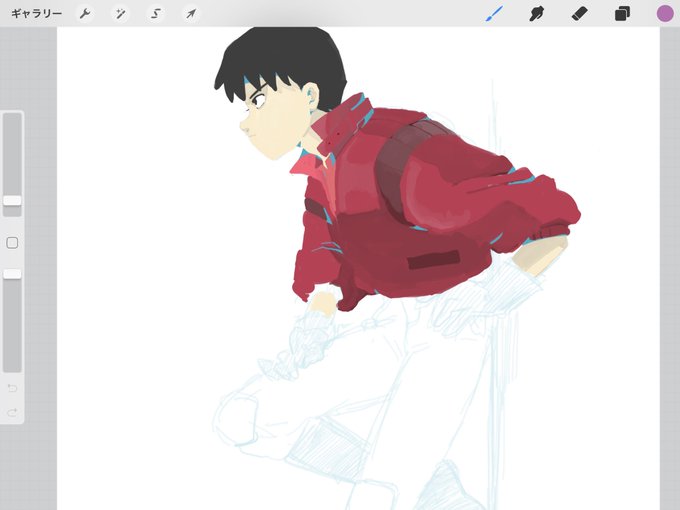Click the brush size slider handle
The height and width of the screenshot is (510, 680).
12,201
